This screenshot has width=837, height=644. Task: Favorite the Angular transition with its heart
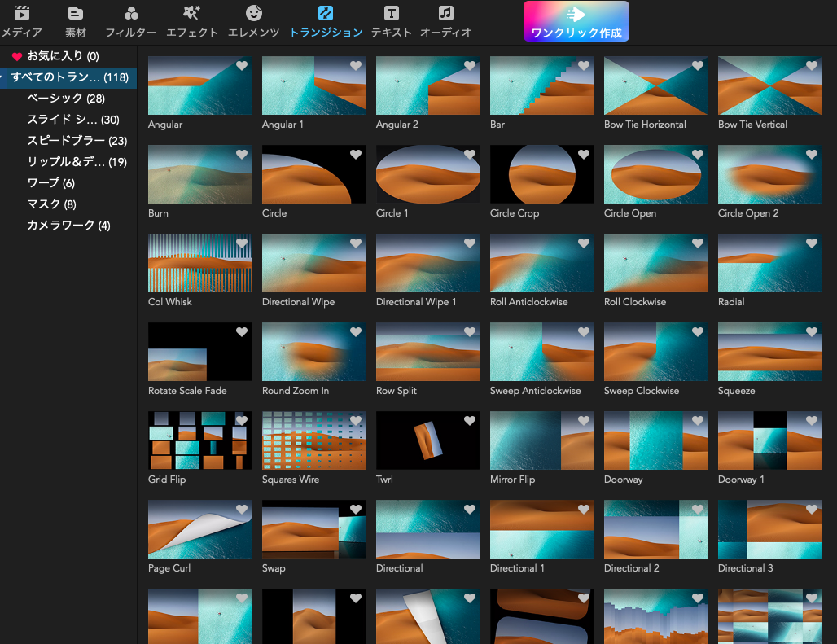(x=242, y=66)
